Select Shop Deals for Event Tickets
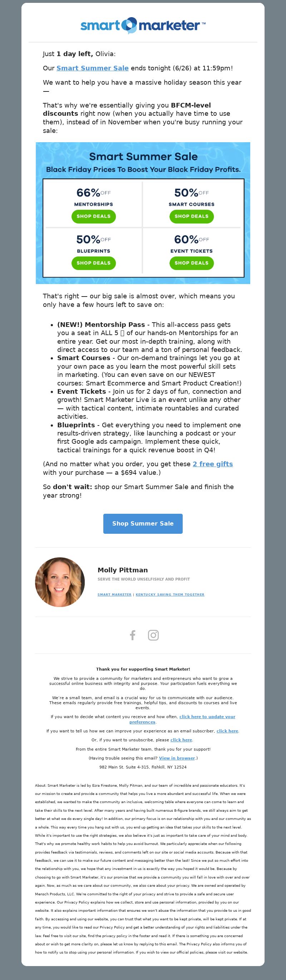Screen dimensions: 286x980 pyautogui.click(x=192, y=263)
